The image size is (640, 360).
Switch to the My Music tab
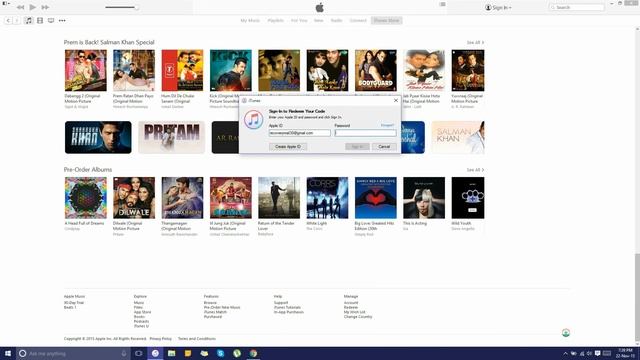250,20
